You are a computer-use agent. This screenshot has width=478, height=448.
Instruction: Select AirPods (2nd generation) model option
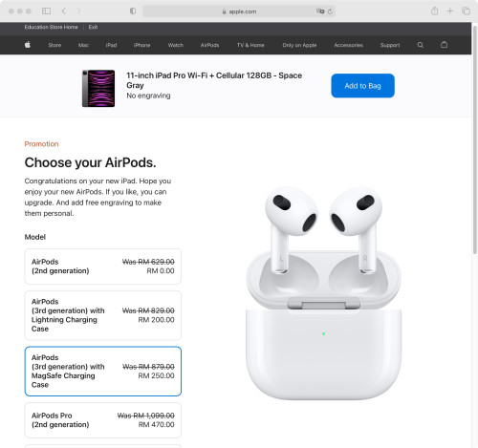click(x=103, y=267)
